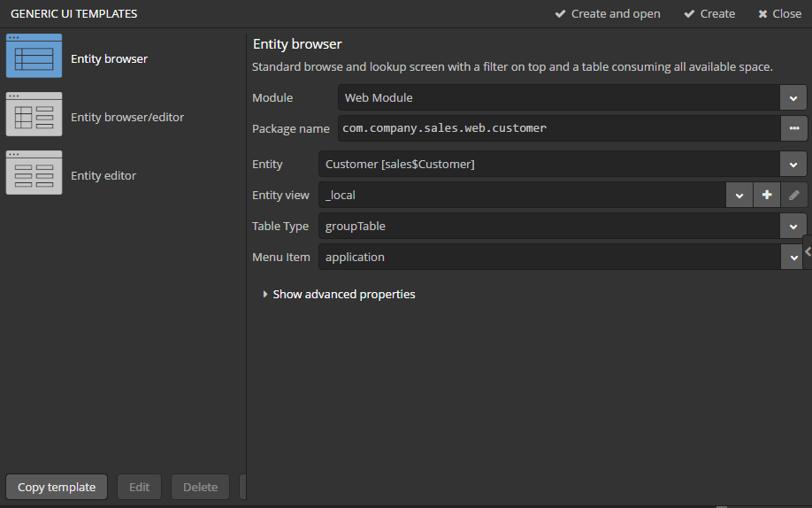Click Create and open
The image size is (812, 508).
(608, 14)
